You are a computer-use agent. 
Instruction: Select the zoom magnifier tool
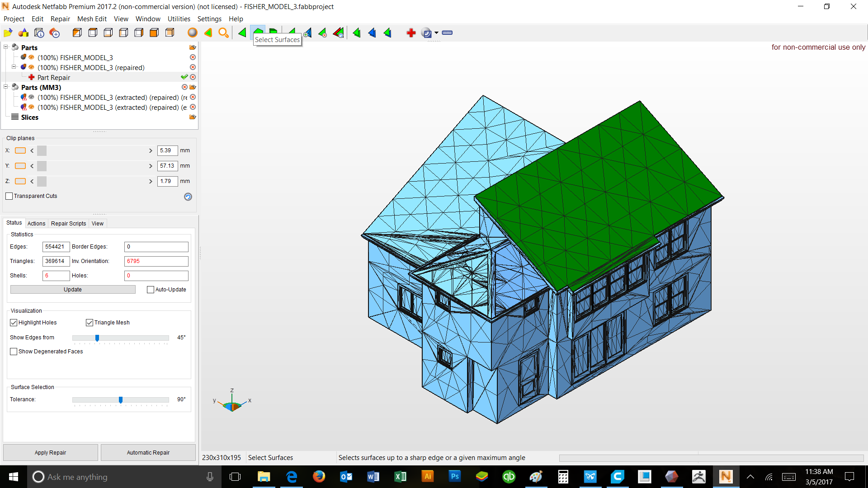point(223,33)
